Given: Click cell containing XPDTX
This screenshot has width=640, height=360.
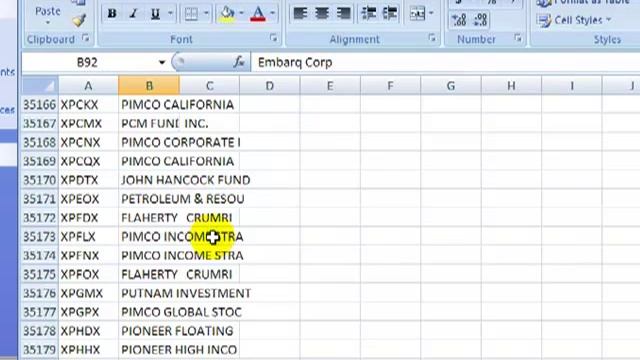Looking at the screenshot, I should click(x=88, y=180).
